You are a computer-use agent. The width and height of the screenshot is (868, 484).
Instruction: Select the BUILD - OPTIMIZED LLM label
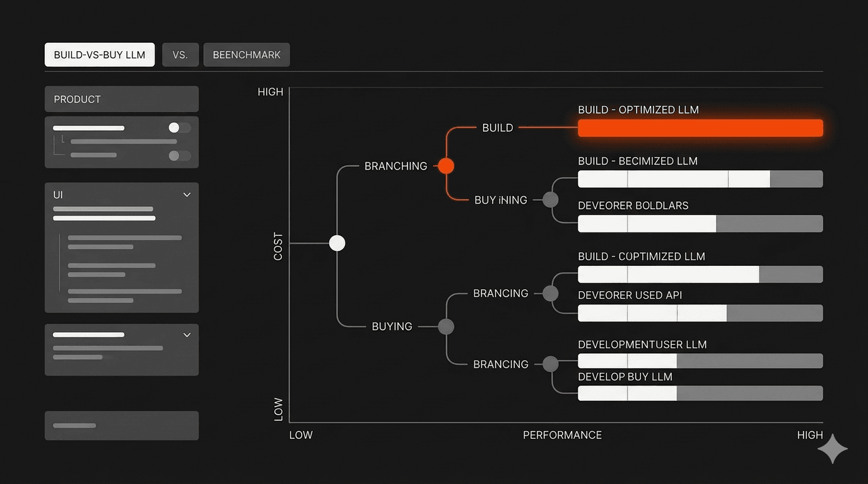tap(638, 109)
